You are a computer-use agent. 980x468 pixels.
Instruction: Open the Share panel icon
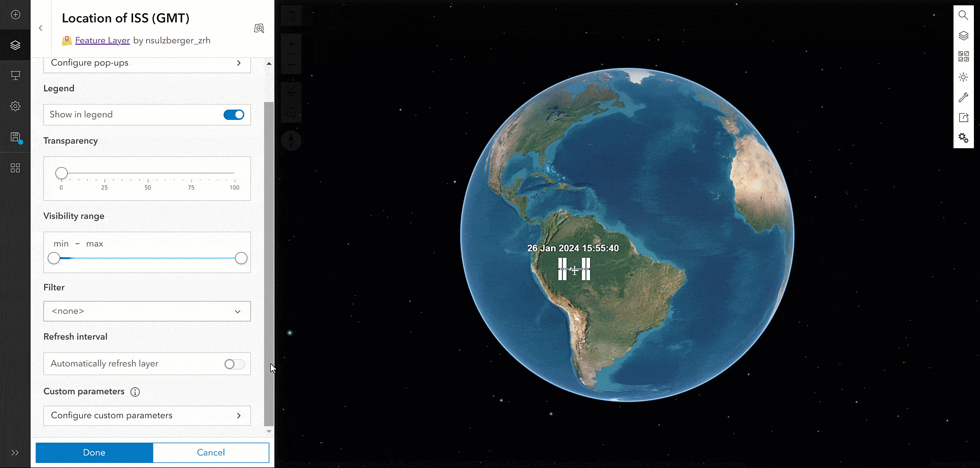tap(963, 118)
